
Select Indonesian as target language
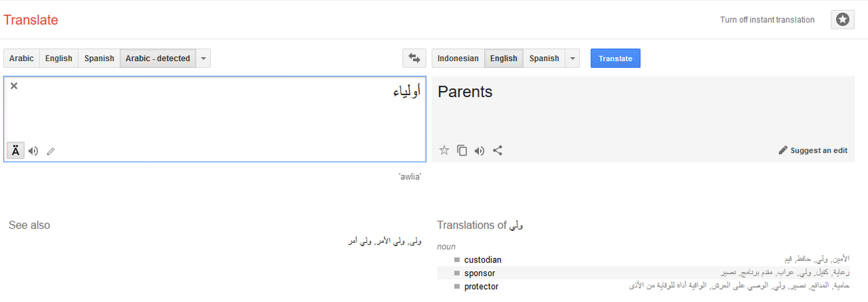point(458,58)
